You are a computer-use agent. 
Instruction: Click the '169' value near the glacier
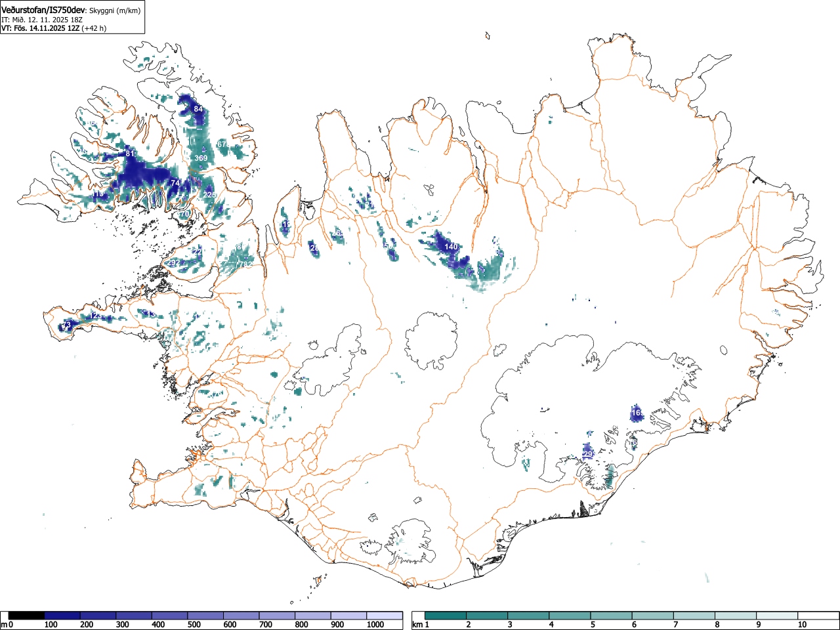[x=637, y=413]
